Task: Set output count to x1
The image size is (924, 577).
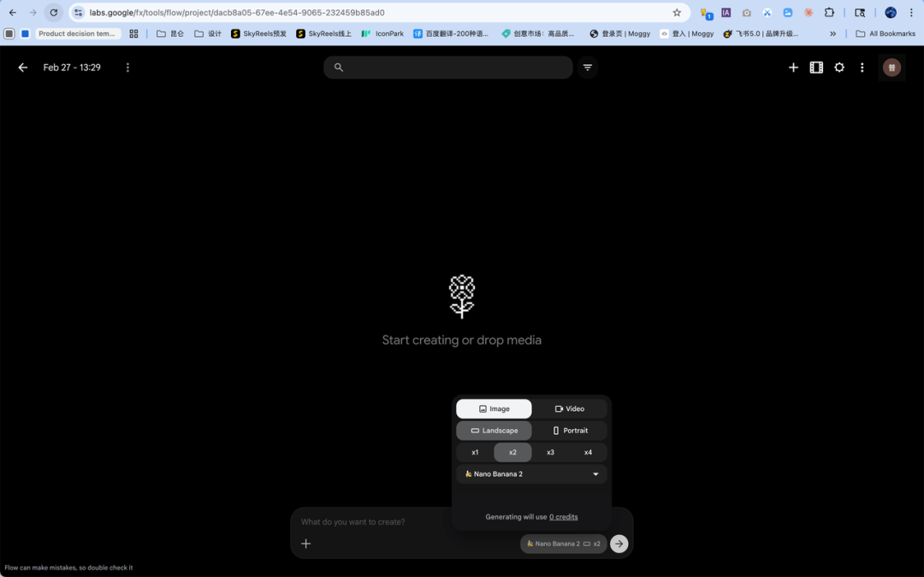Action: [x=475, y=452]
